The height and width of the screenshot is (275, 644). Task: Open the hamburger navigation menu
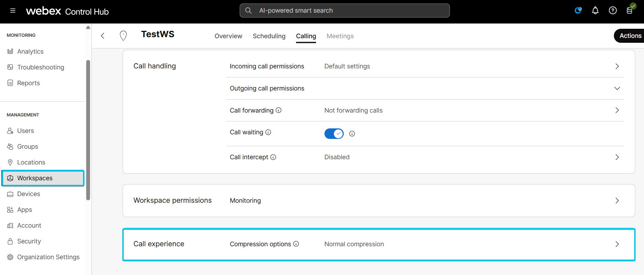point(13,11)
